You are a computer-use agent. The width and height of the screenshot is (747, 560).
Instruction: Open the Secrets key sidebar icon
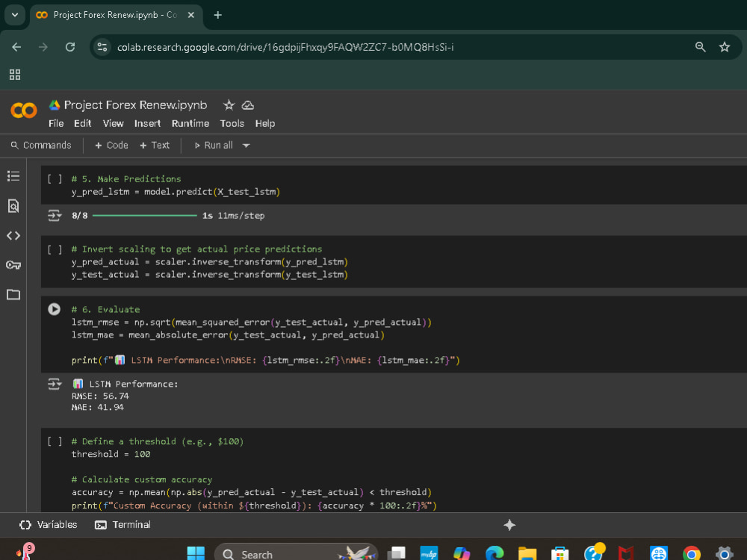click(13, 265)
